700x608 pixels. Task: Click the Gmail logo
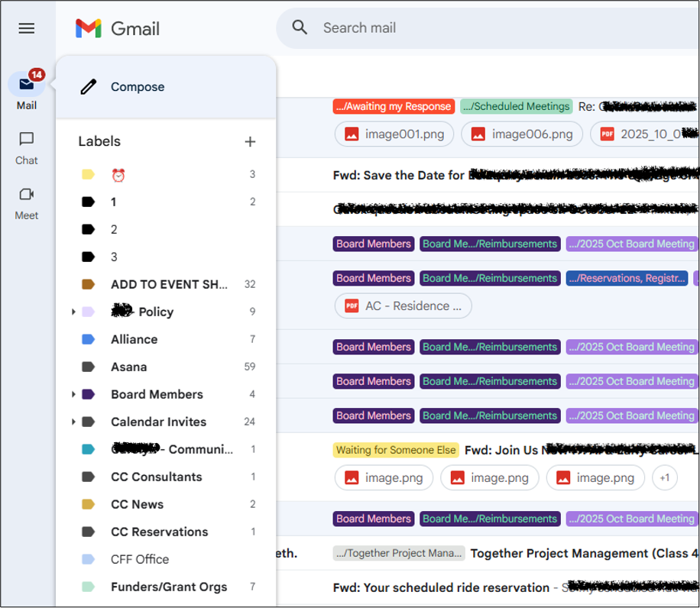[118, 28]
